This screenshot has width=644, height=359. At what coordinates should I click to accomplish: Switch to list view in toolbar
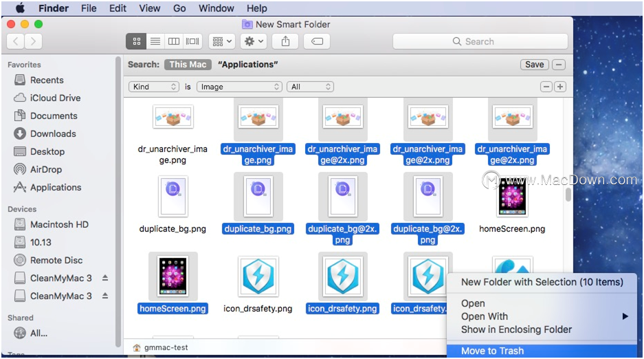point(155,41)
